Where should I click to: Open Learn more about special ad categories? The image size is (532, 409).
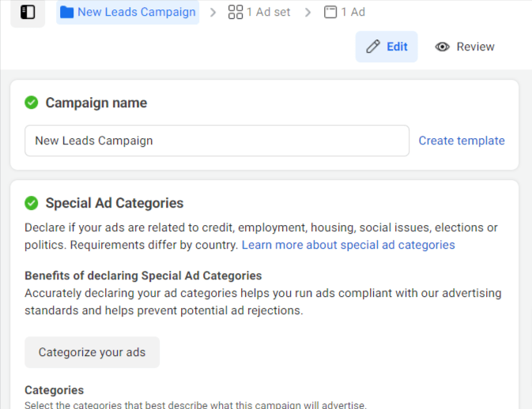(348, 245)
